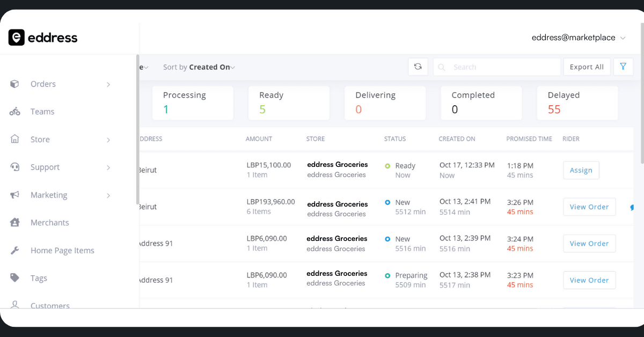Click the Export All button
644x337 pixels.
click(587, 67)
